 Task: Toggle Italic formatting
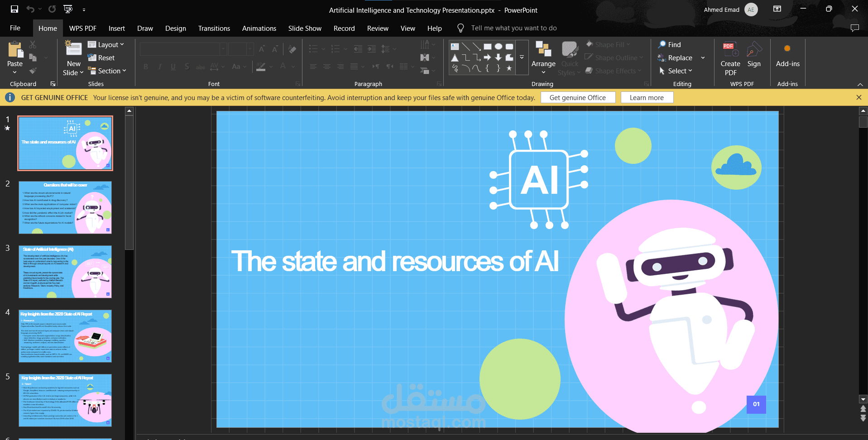tap(159, 67)
